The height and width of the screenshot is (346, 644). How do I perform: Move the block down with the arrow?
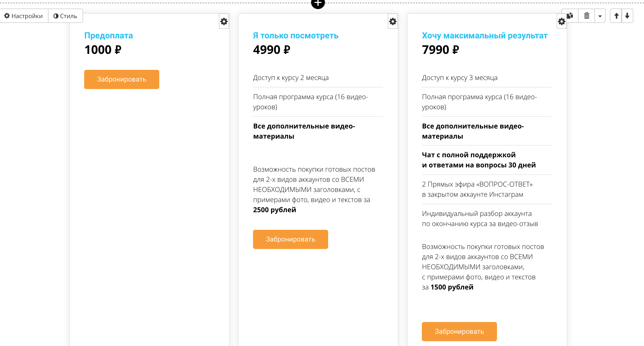tap(627, 16)
